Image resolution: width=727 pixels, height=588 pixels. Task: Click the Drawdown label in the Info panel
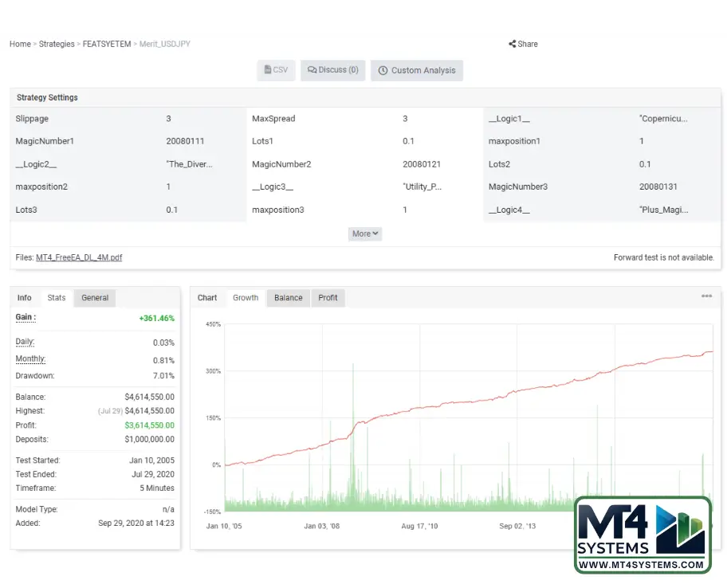click(x=35, y=376)
